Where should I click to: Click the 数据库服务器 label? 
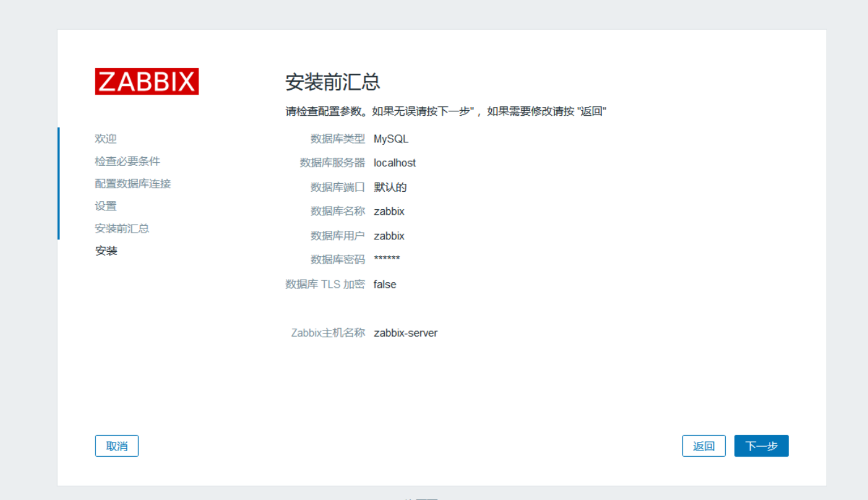[x=332, y=163]
